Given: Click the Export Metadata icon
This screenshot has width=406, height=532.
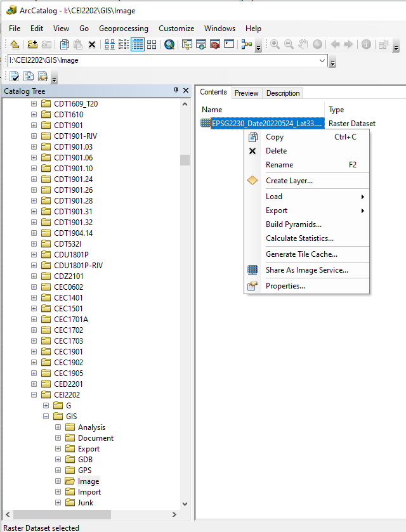Looking at the screenshot, I should pos(29,76).
